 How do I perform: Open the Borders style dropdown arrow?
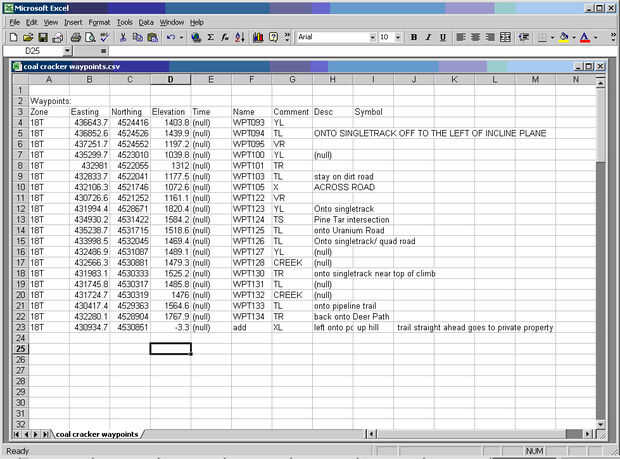[552, 38]
